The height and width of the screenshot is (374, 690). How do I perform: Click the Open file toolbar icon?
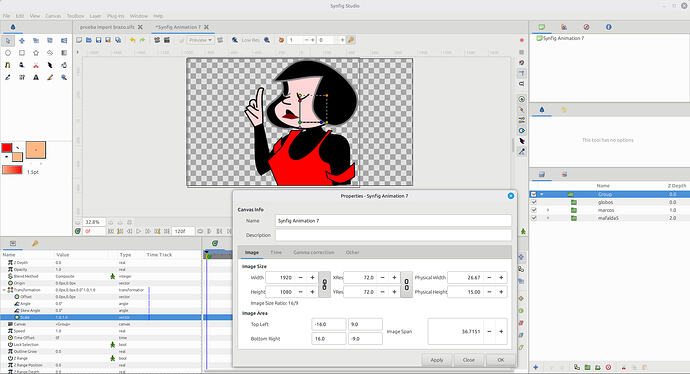88,40
